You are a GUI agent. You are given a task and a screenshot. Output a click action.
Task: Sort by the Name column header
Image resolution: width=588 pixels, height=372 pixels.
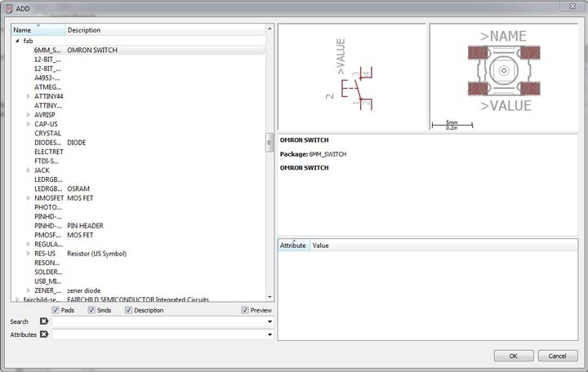click(38, 30)
